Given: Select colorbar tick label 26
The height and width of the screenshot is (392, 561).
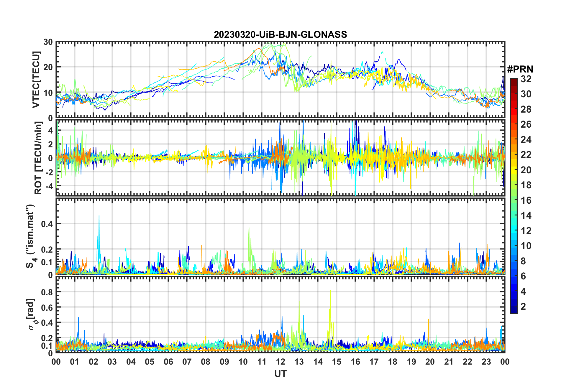Looking at the screenshot, I should (x=526, y=124).
